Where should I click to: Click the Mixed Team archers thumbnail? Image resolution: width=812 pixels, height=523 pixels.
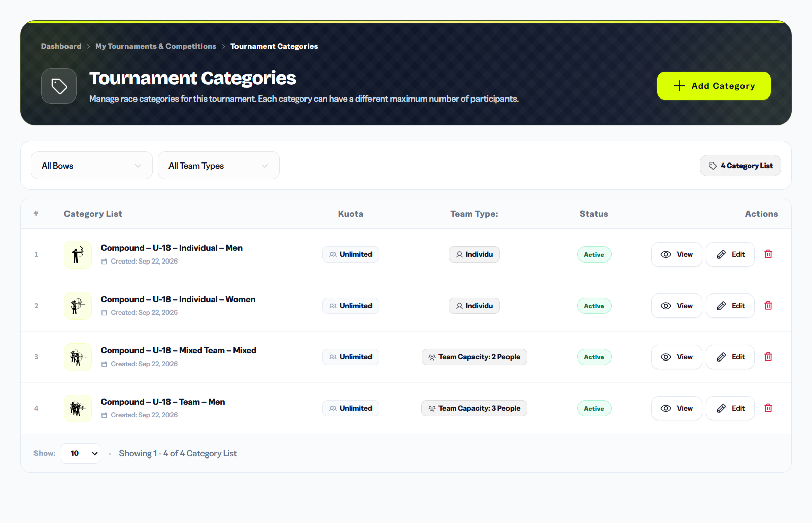pos(78,357)
